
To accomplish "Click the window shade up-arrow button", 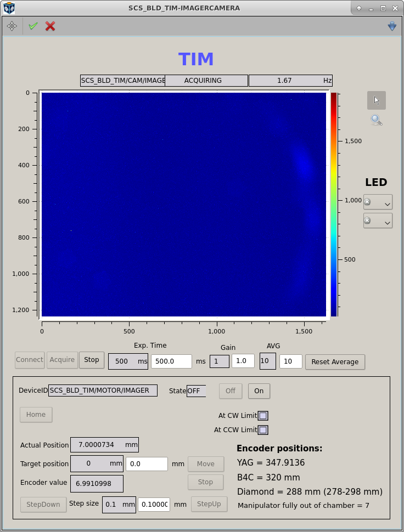I will coord(359,8).
